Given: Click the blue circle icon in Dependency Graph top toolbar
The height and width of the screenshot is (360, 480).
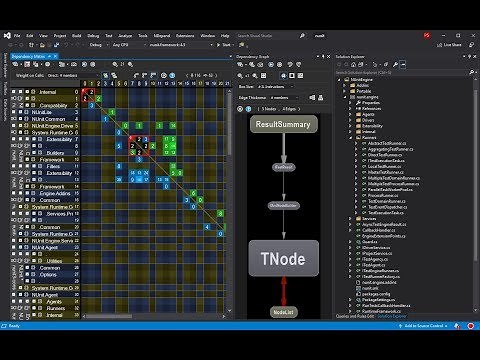Looking at the screenshot, I should 271,64.
